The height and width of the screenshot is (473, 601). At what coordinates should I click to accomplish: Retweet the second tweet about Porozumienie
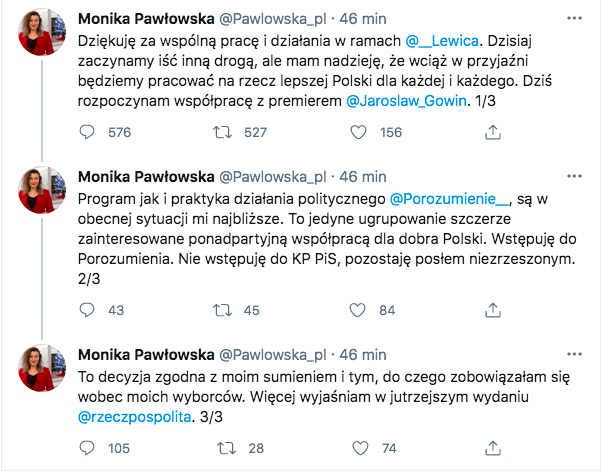pos(224,311)
